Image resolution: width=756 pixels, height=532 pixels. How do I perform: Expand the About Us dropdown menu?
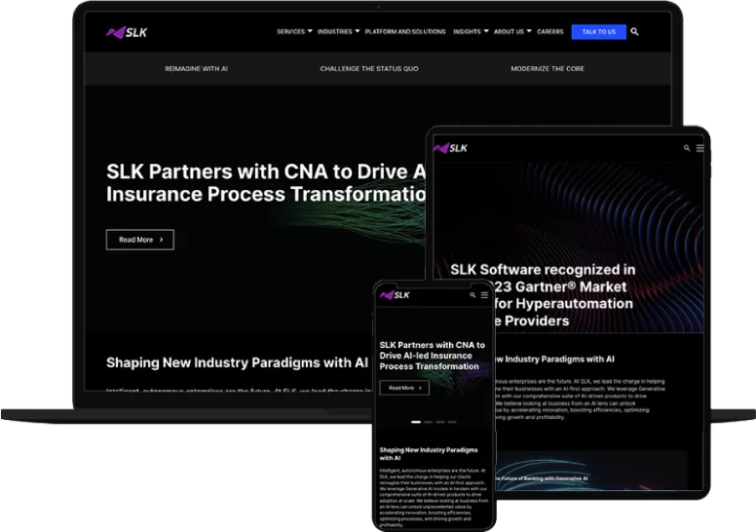(511, 32)
